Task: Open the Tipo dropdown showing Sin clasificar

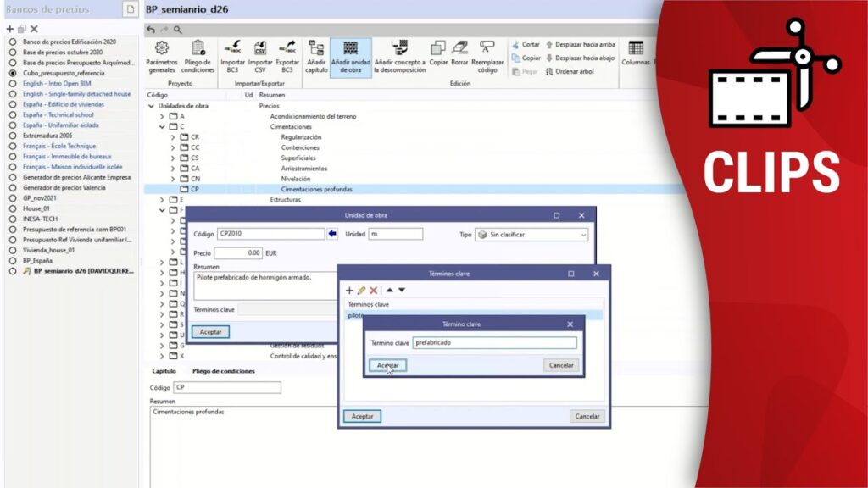Action: click(531, 234)
